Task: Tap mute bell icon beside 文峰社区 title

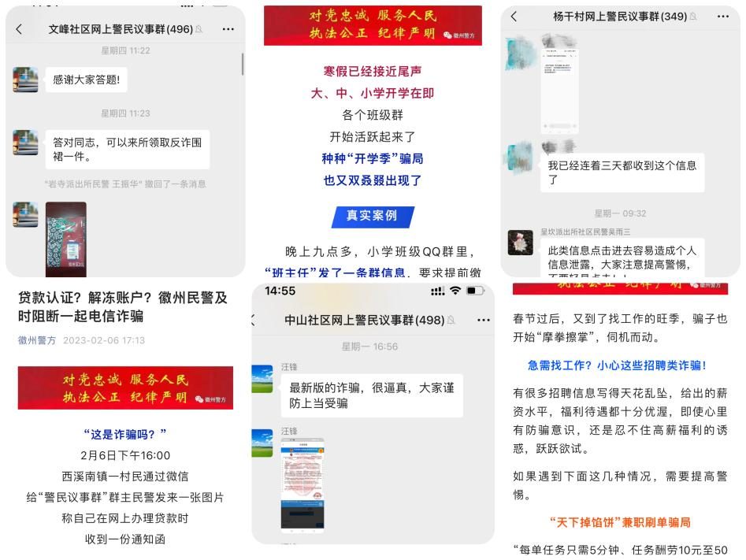Action: (199, 29)
